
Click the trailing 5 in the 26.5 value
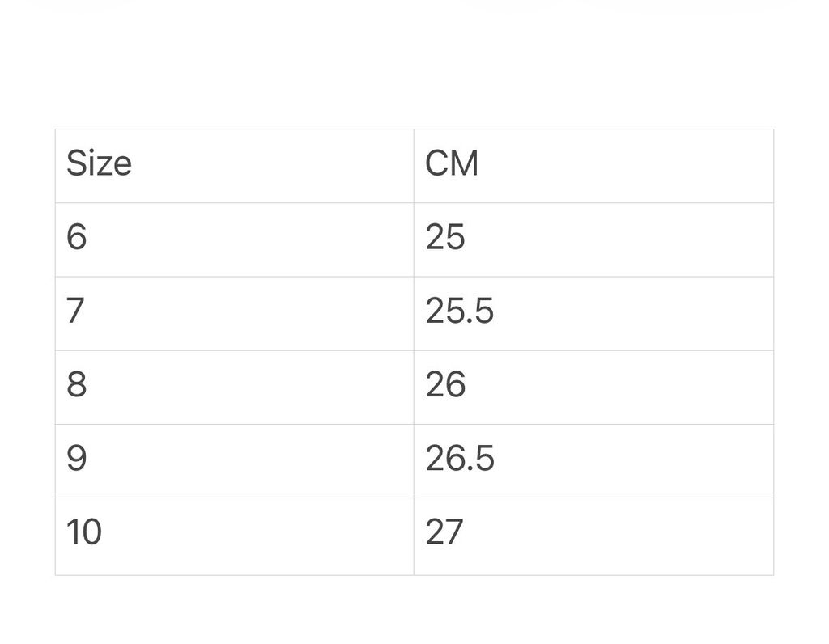(x=484, y=459)
